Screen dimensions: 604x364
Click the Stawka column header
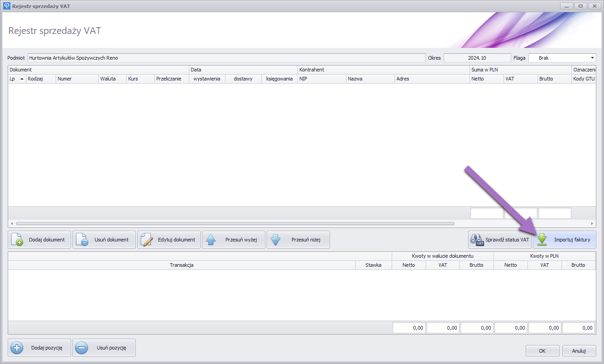click(374, 265)
